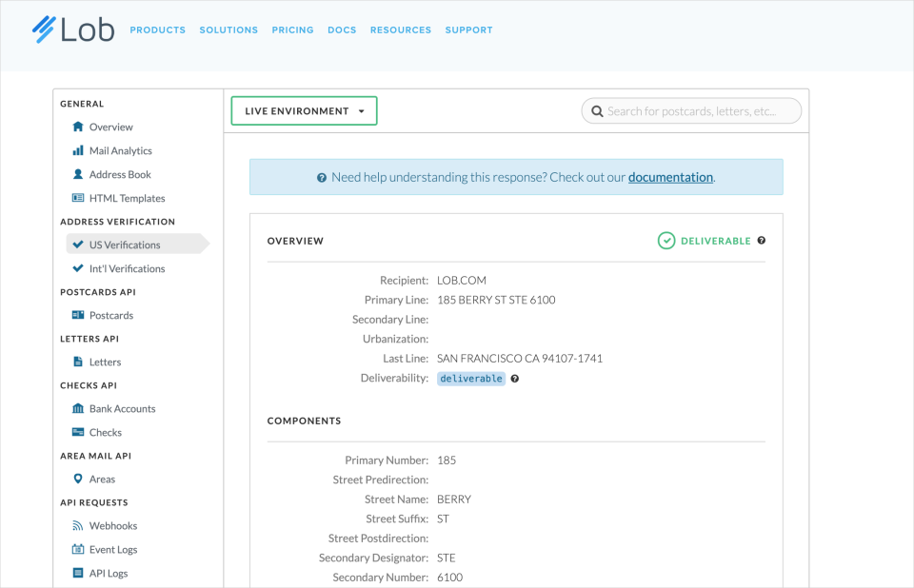
Task: Open Areas section
Action: click(102, 479)
